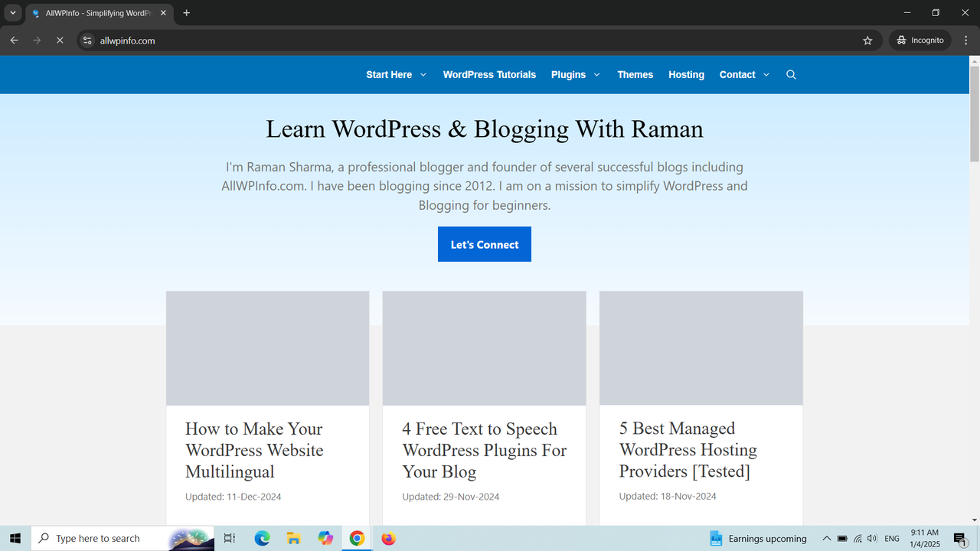Show hidden system tray icons
The height and width of the screenshot is (551, 980).
click(826, 539)
